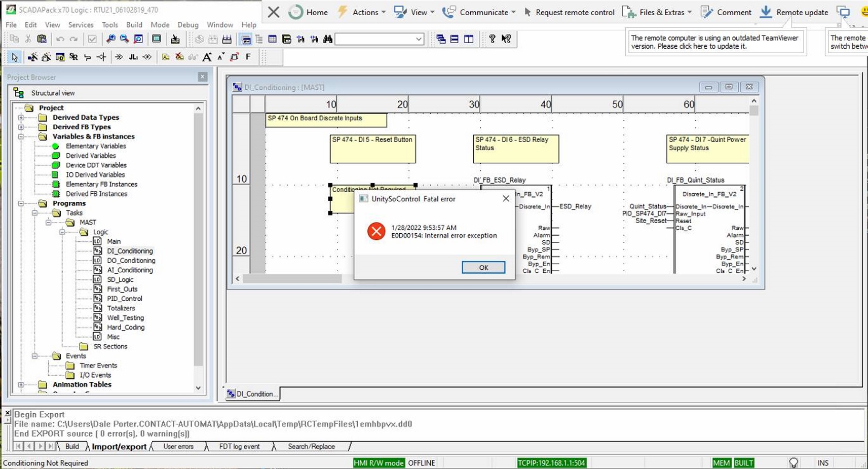Screen dimensions: 868x469
Task: Switch to the Import/export output tab
Action: coord(119,447)
